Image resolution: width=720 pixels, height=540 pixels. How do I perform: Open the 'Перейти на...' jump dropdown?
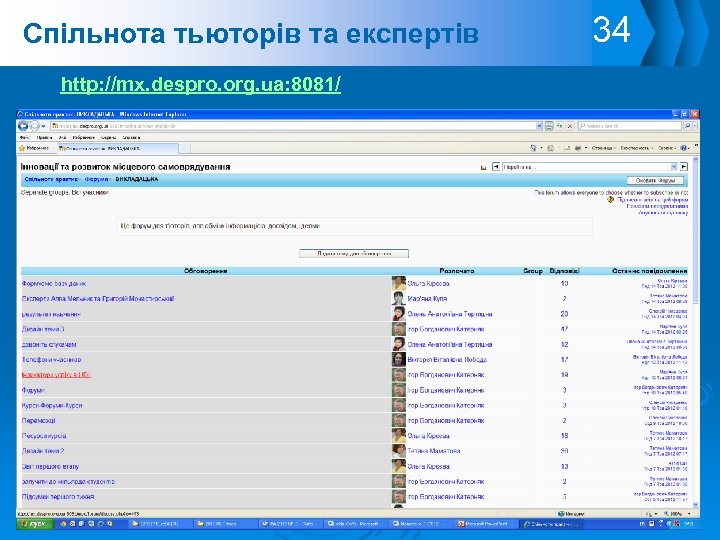click(590, 167)
